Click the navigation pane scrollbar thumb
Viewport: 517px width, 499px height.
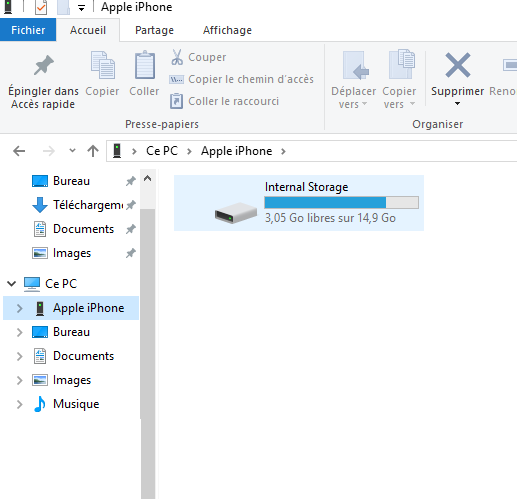(x=148, y=353)
